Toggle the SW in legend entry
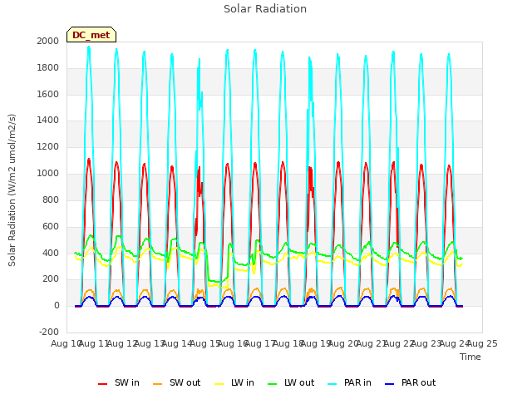 [x=119, y=382]
